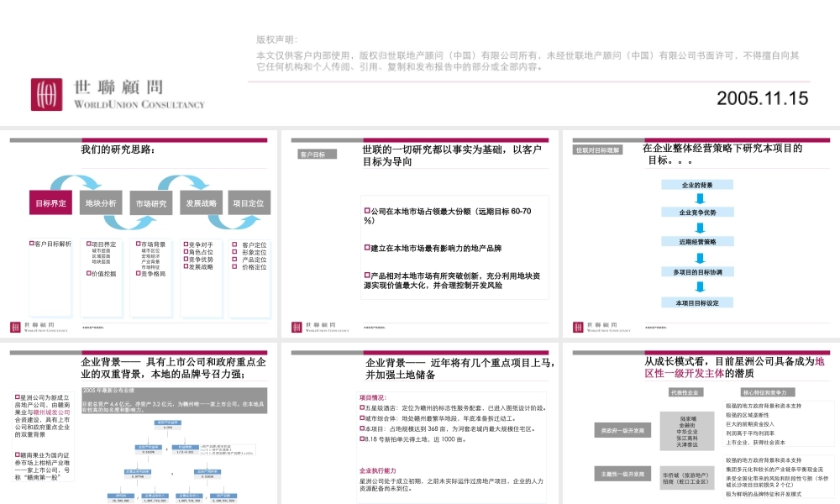
Task: Click the checkbox bullet beside 价值挖掘
Action: pyautogui.click(x=87, y=273)
